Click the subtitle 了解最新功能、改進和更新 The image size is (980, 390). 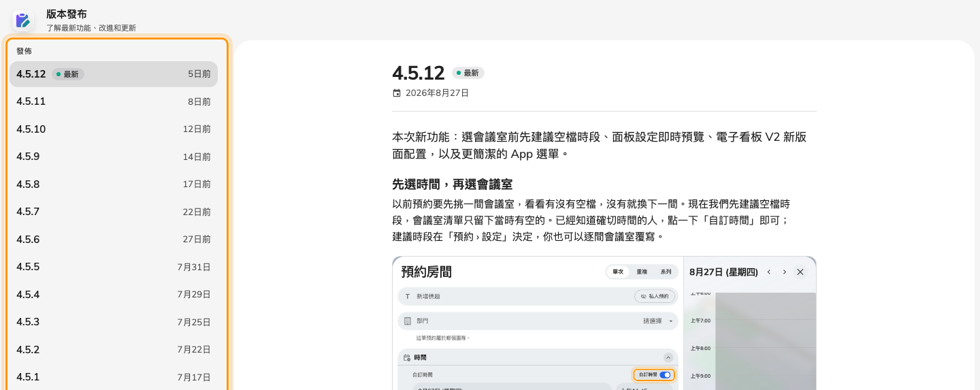tap(91, 28)
